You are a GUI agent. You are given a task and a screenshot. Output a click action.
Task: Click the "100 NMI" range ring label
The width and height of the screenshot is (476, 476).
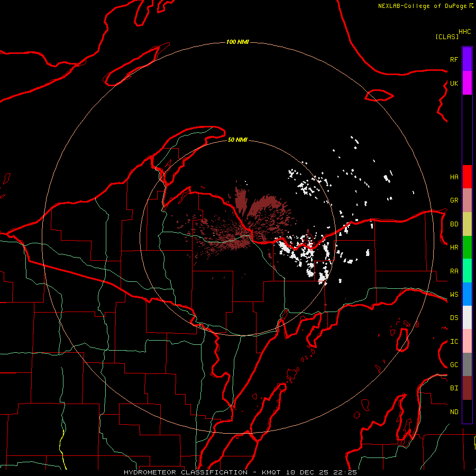click(x=237, y=42)
